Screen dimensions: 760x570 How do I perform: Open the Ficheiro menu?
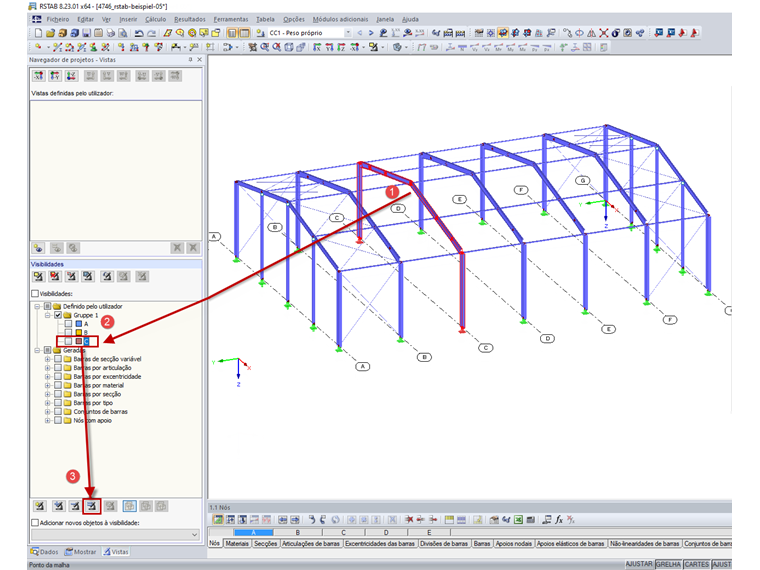58,19
